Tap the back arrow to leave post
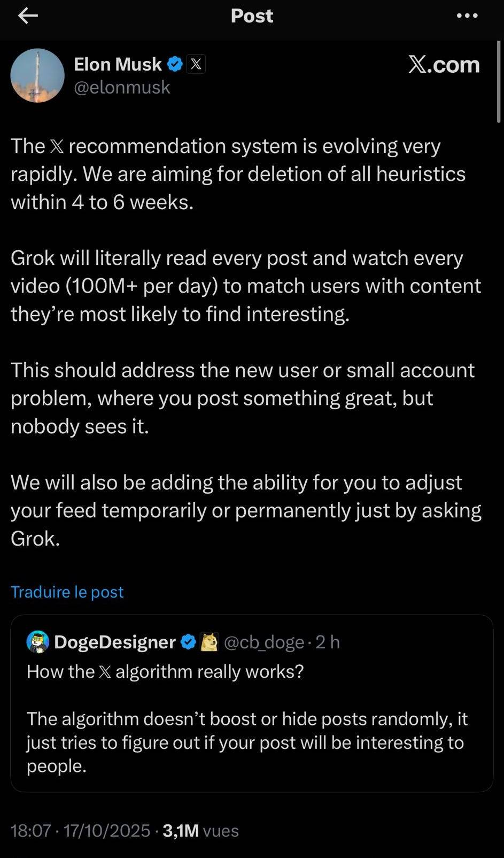Viewport: 504px width, 858px height. 28,16
